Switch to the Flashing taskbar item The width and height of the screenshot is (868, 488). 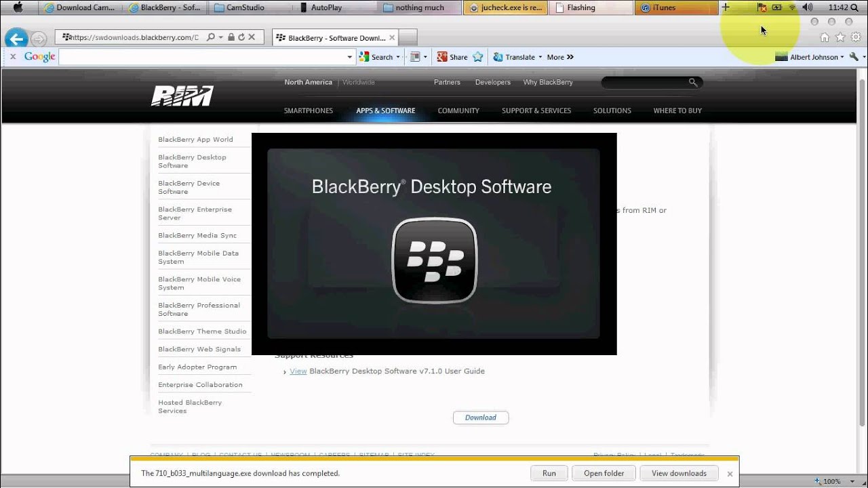pos(590,7)
